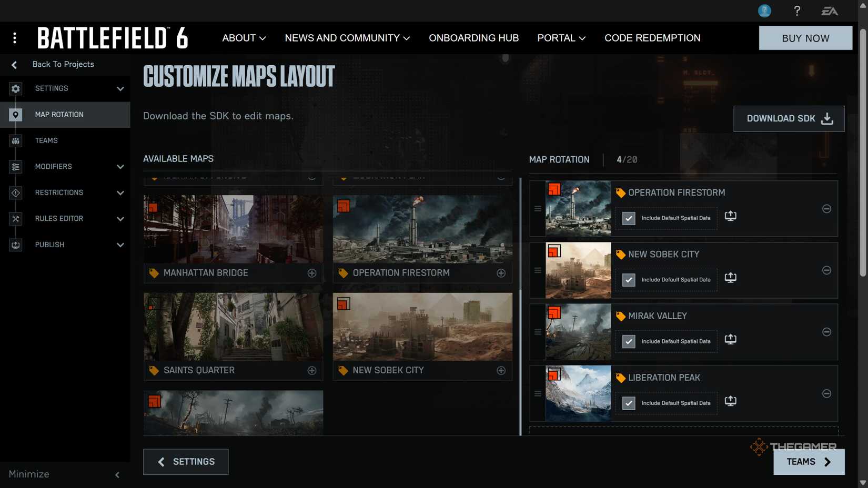The height and width of the screenshot is (488, 868).
Task: Click the upload icon for Operation Firestorm
Action: (x=730, y=216)
